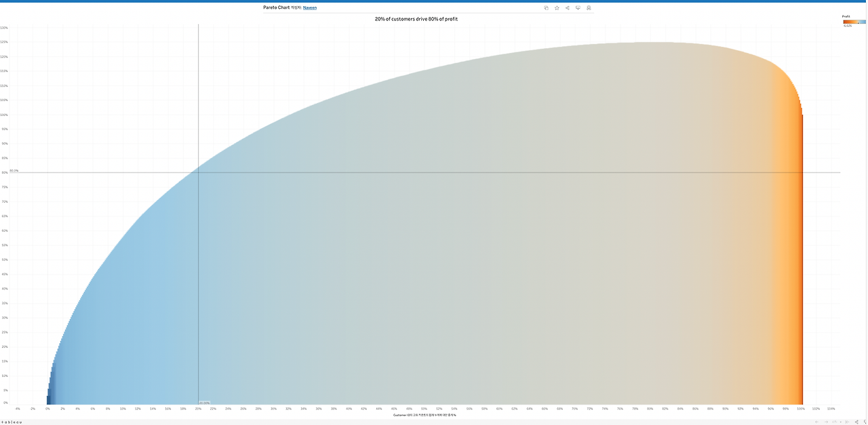Click chart title '20% of customers drive 80% of profit'
Image resolution: width=868 pixels, height=425 pixels.
pyautogui.click(x=416, y=19)
